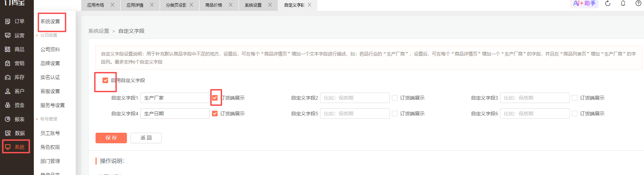Open the 系统 sidebar icon
Image resolution: width=644 pixels, height=175 pixels.
point(8,147)
